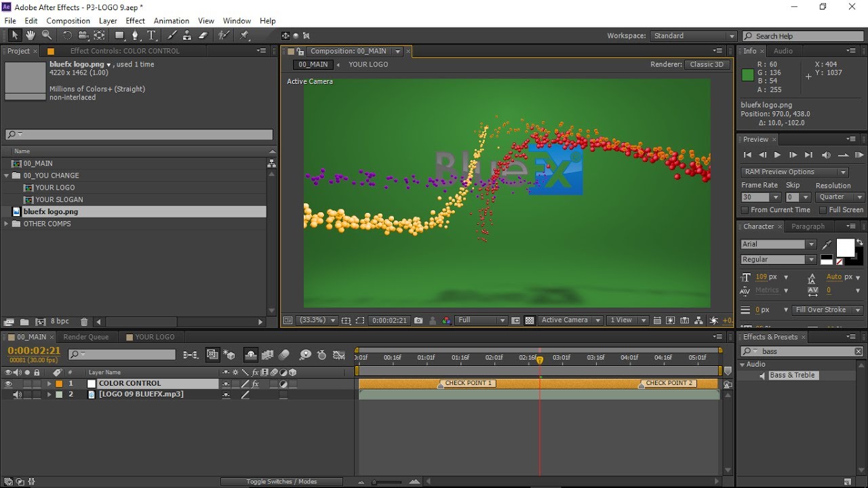Click the trash icon in Project panel
The height and width of the screenshot is (488, 868).
coord(84,322)
